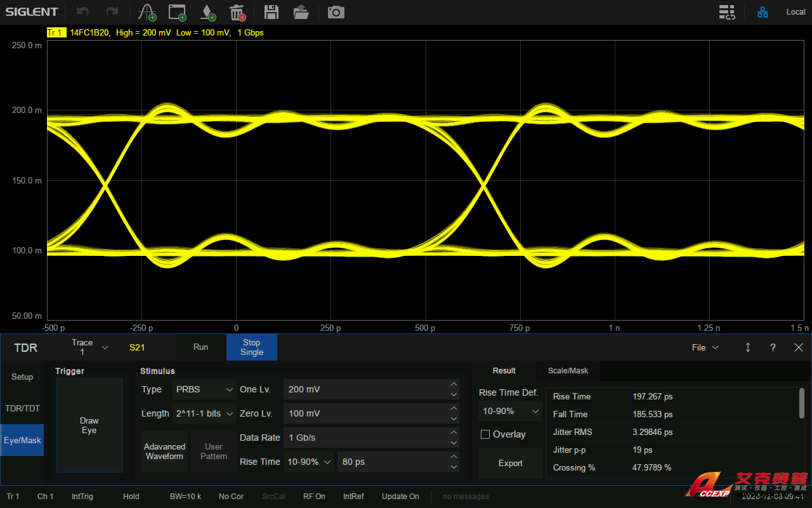The height and width of the screenshot is (508, 812).
Task: Click the open folder icon
Action: coord(301,12)
